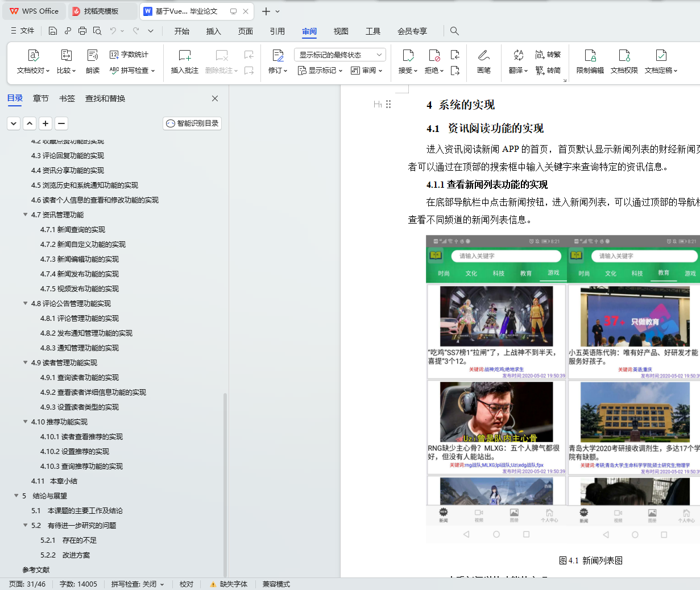Open the 文件 menu
This screenshot has width=700, height=590.
pyautogui.click(x=23, y=31)
